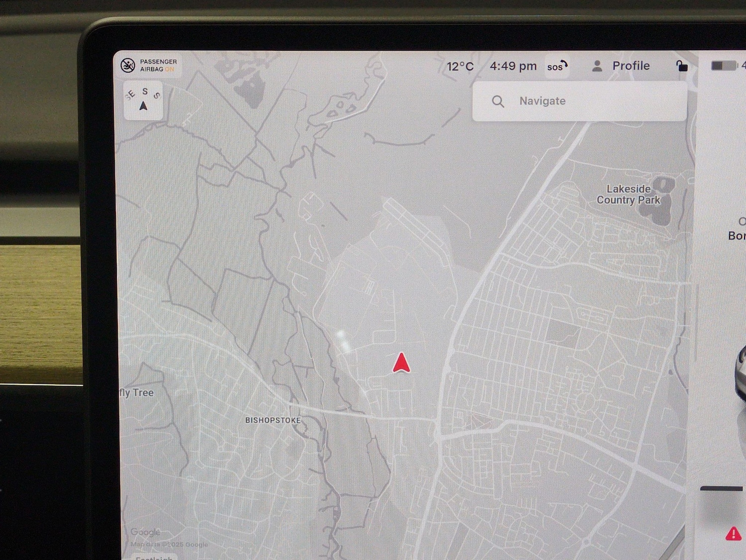Toggle the door lock padlock icon
The width and height of the screenshot is (746, 560).
pyautogui.click(x=682, y=66)
